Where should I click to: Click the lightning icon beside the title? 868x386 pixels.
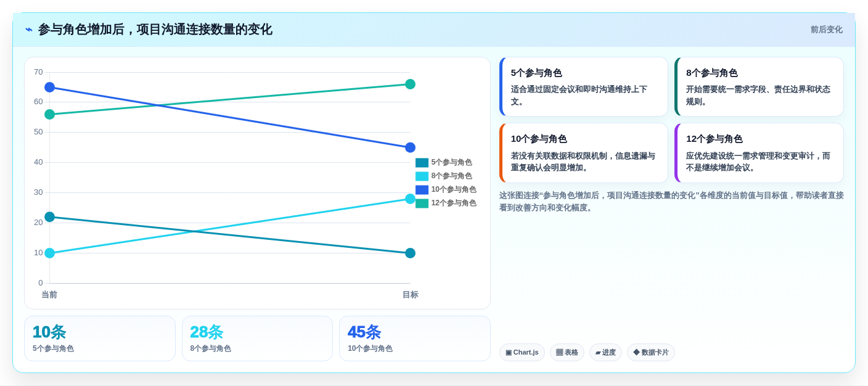[29, 30]
